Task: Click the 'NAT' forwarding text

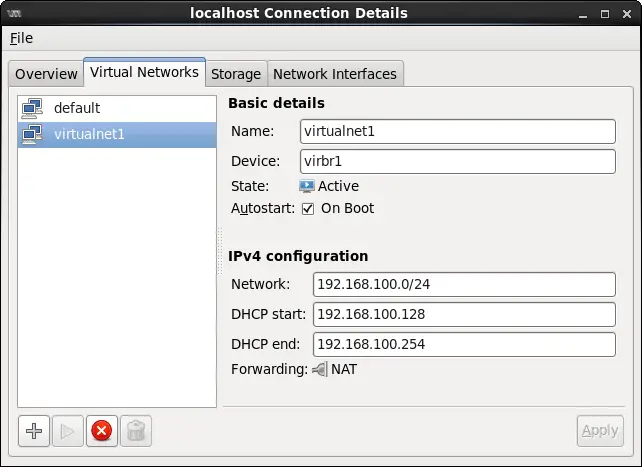Action: 344,369
